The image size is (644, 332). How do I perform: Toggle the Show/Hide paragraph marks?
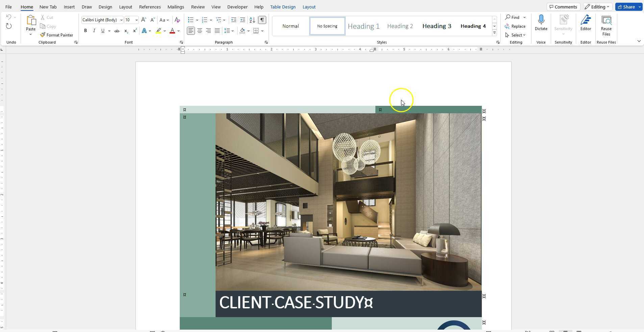point(262,20)
